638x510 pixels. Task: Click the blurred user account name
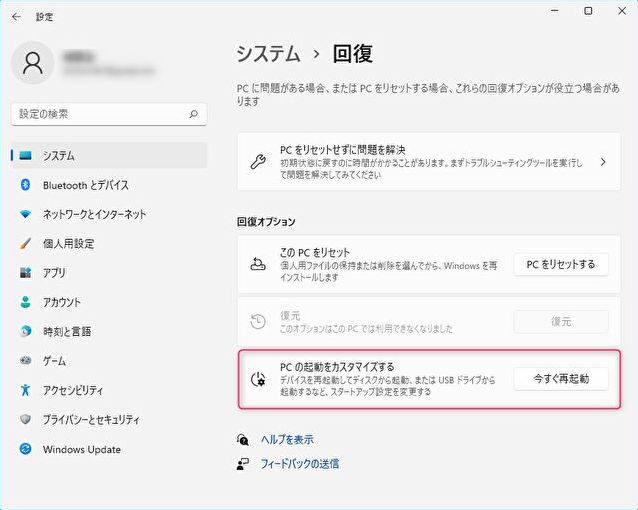(x=79, y=57)
